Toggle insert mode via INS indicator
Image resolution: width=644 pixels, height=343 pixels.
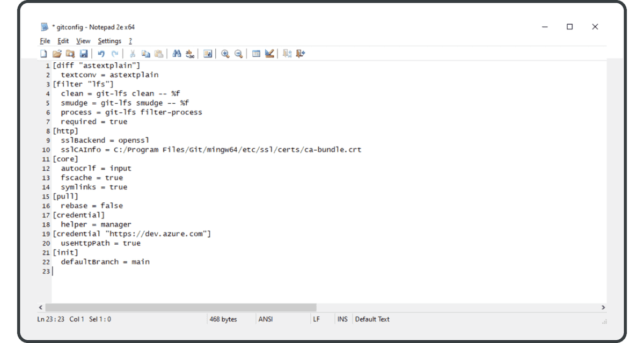tap(342, 319)
